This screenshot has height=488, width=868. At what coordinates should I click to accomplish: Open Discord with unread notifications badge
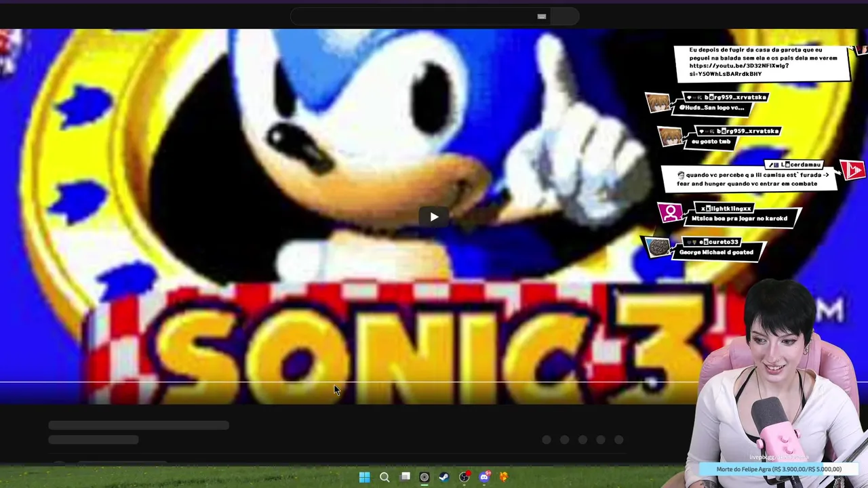coord(484,477)
